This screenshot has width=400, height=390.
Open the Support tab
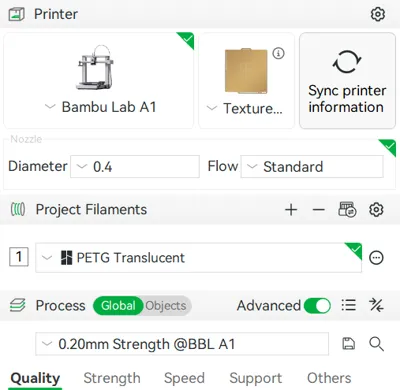click(255, 378)
